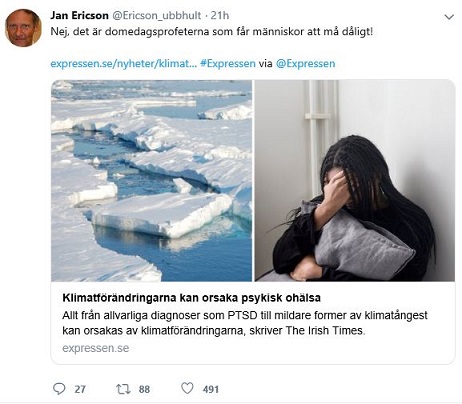This screenshot has width=462, height=404.
Task: Click the card description about PTSD and klimatångest
Action: pyautogui.click(x=245, y=323)
